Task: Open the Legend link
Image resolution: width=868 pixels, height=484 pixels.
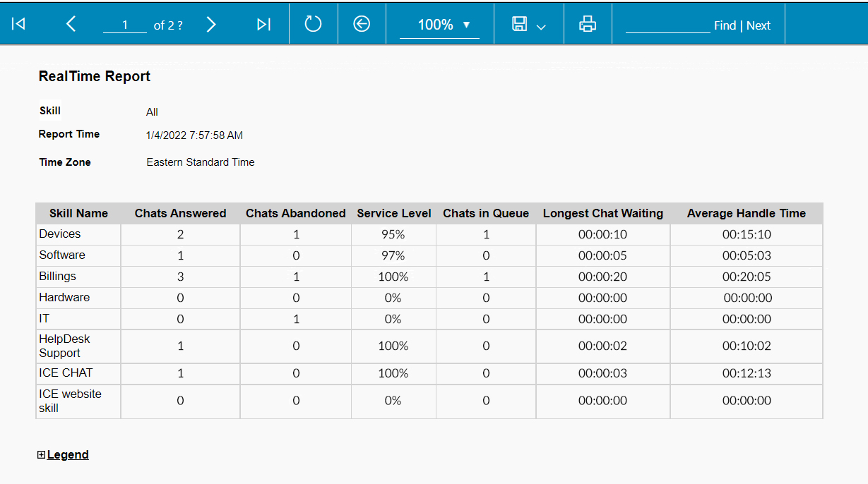Action: click(x=68, y=455)
